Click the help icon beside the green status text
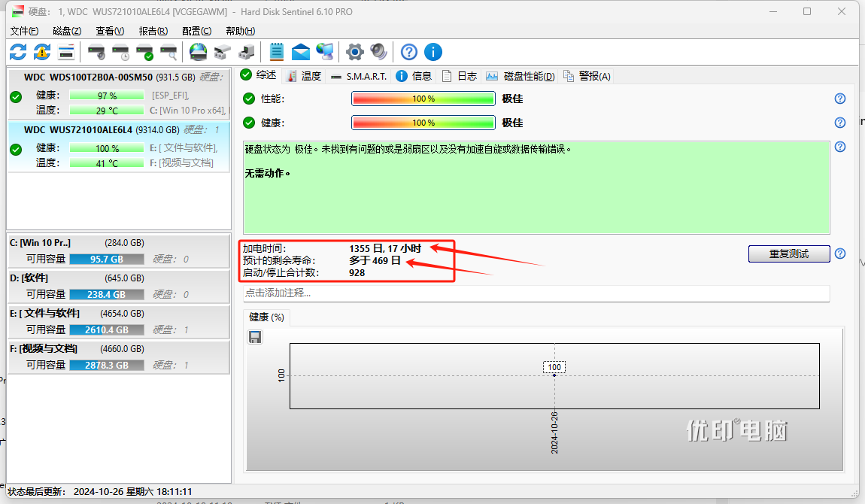 click(840, 147)
